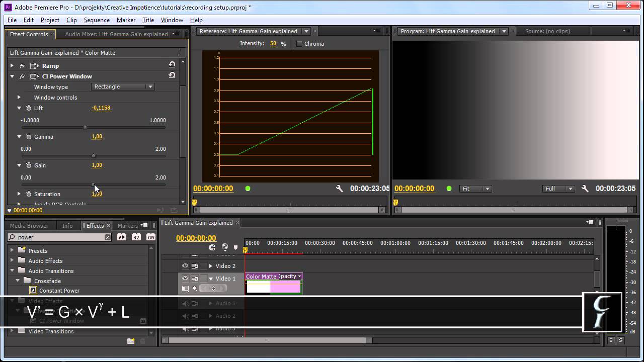644x362 pixels.
Task: Click the Lift value -0,1158
Action: [x=101, y=108]
